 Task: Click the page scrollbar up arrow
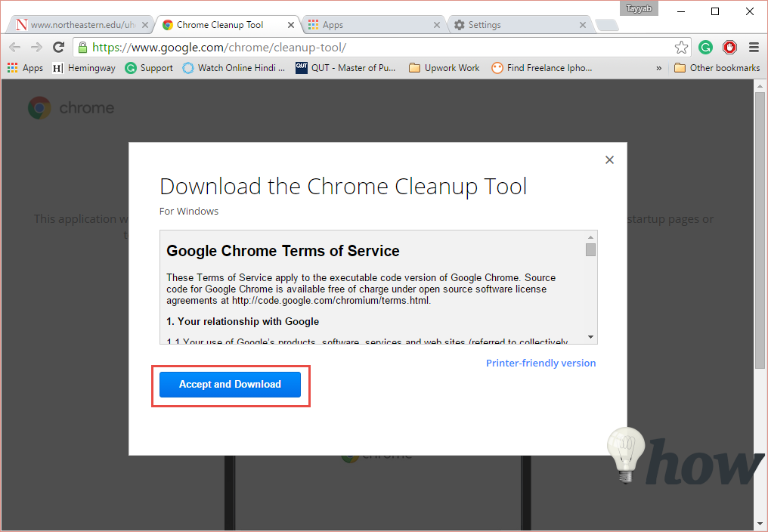[x=760, y=85]
